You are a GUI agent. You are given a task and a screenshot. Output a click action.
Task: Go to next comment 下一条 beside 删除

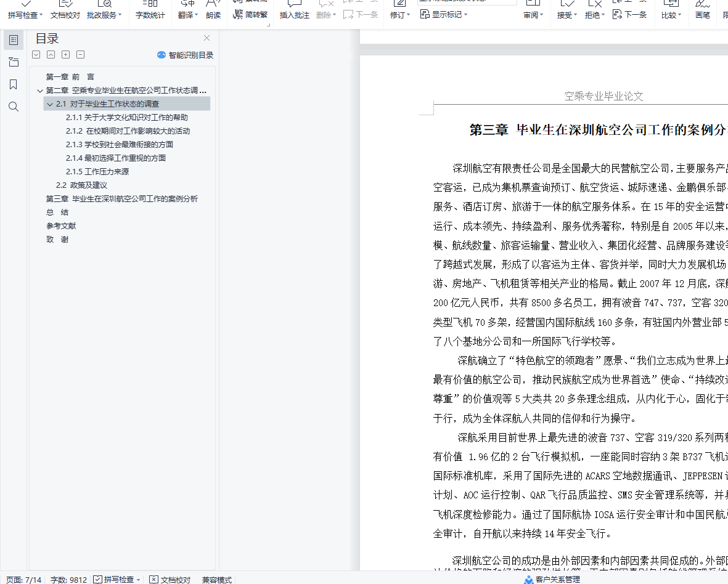[361, 14]
